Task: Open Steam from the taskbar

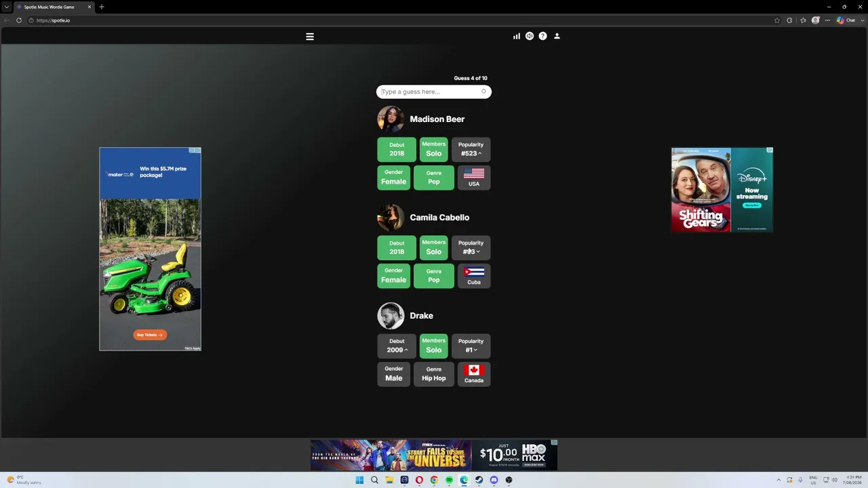Action: (x=479, y=481)
